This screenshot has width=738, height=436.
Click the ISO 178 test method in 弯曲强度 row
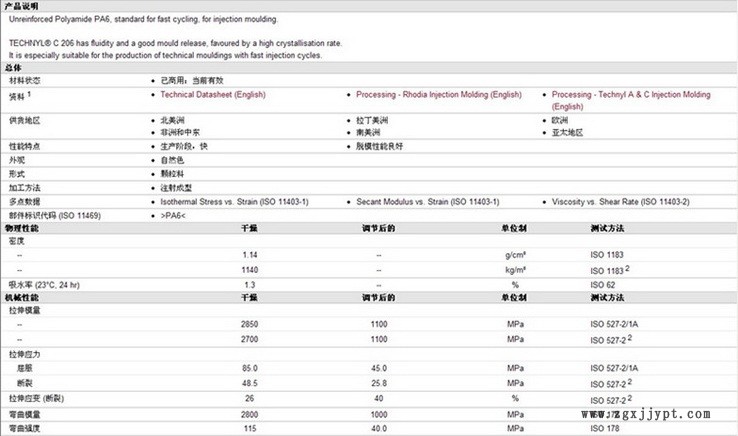coord(605,428)
